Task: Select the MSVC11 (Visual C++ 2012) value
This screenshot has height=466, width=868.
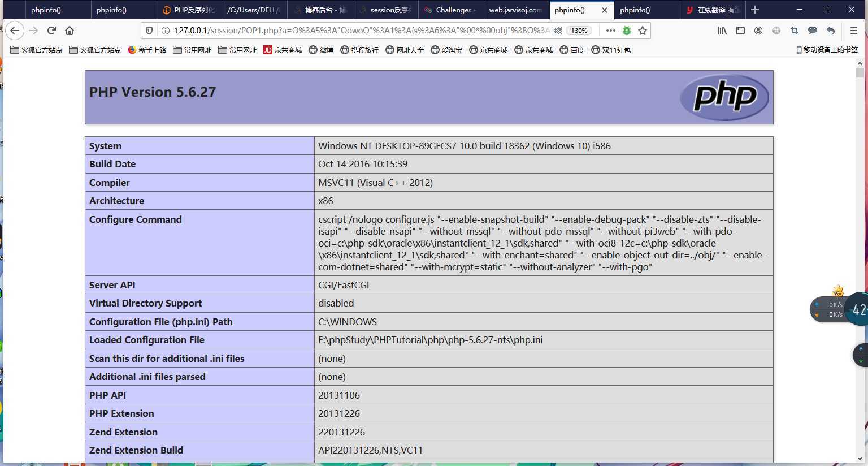Action: [375, 183]
